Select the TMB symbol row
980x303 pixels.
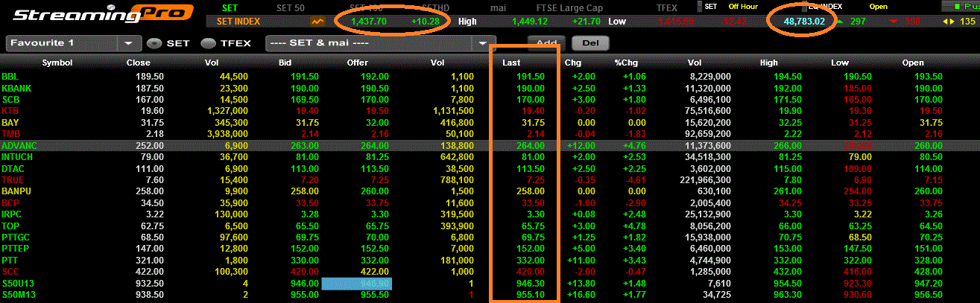[490, 133]
